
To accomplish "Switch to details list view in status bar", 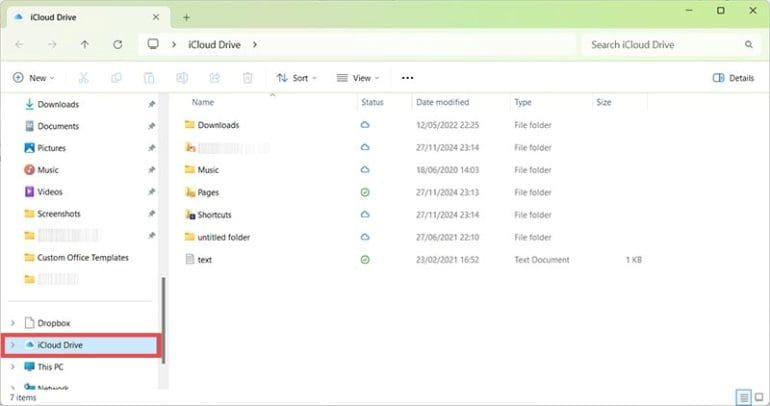I will click(742, 396).
